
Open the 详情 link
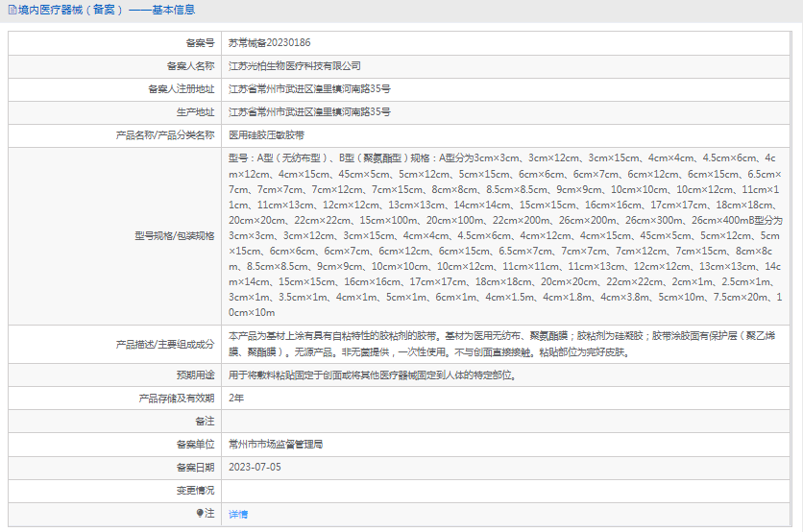coord(238,514)
